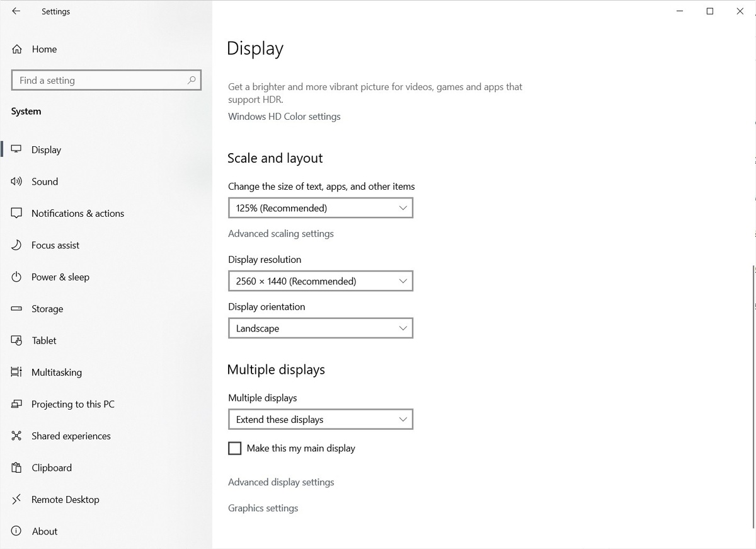
Task: Expand the Extend these displays dropdown
Action: click(x=320, y=420)
